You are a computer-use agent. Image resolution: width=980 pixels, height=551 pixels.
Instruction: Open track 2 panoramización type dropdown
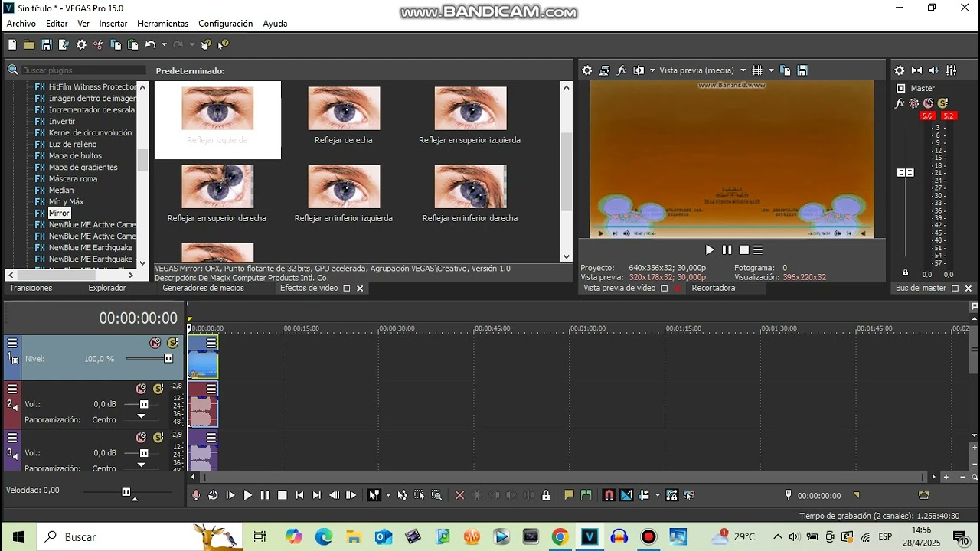tap(141, 416)
